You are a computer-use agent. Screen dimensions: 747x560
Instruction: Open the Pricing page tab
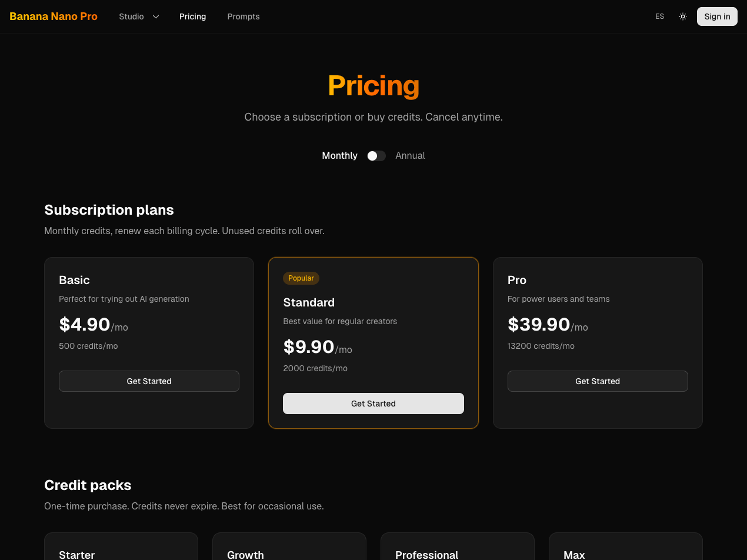tap(192, 16)
